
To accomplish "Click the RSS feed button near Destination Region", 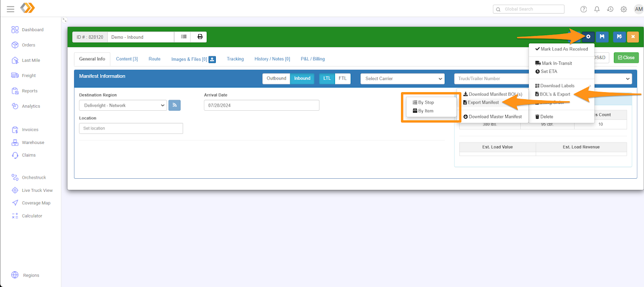I will (x=175, y=105).
